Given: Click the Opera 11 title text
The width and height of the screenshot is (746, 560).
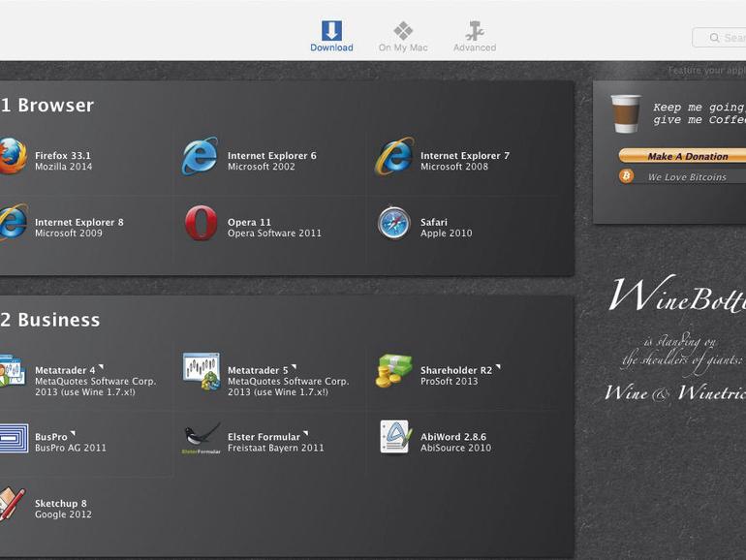Looking at the screenshot, I should click(249, 222).
